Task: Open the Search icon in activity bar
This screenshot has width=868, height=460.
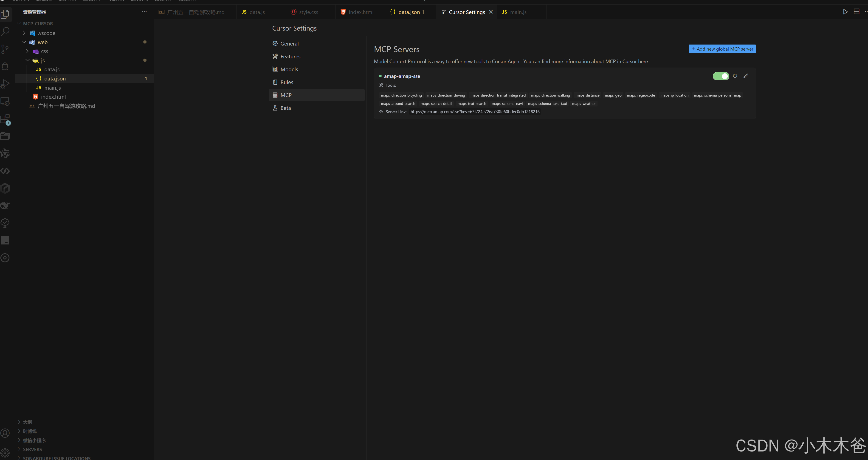Action: (x=5, y=32)
